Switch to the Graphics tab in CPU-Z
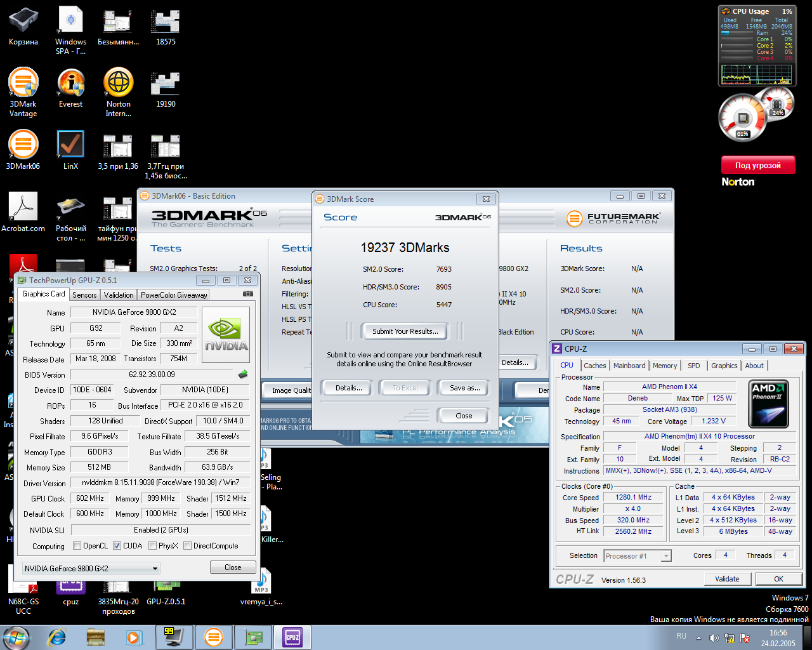 point(724,366)
